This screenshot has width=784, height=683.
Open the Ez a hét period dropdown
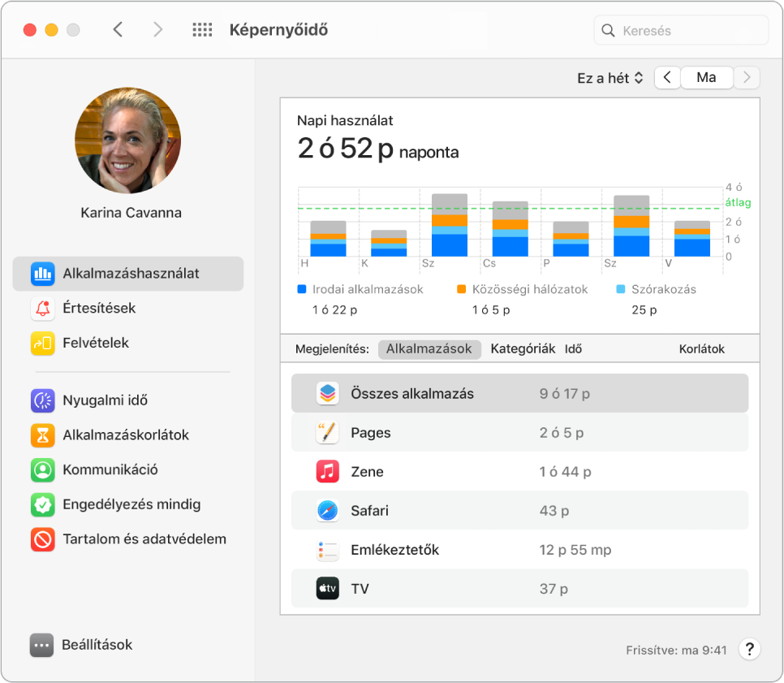coord(610,78)
